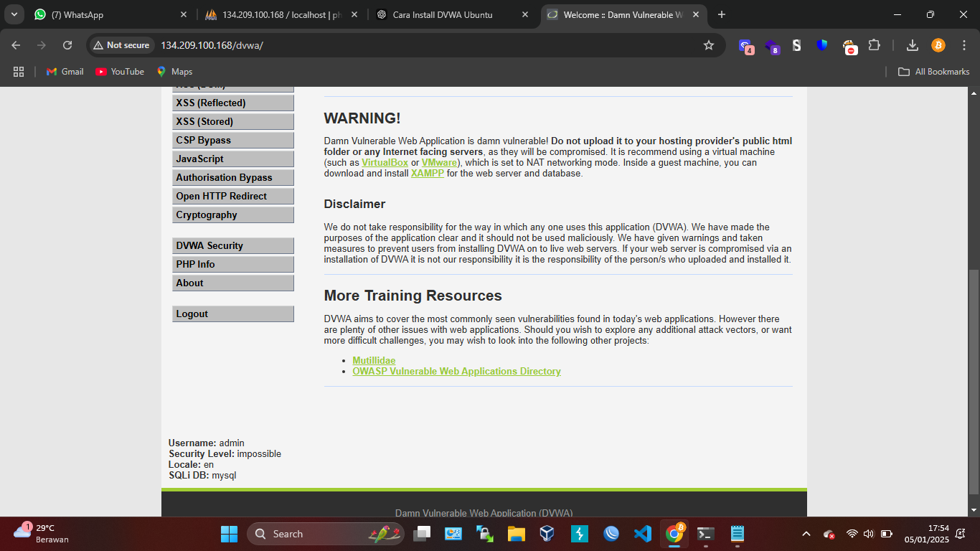Open the Windows Start menu
This screenshot has width=980, height=551.
(x=229, y=534)
